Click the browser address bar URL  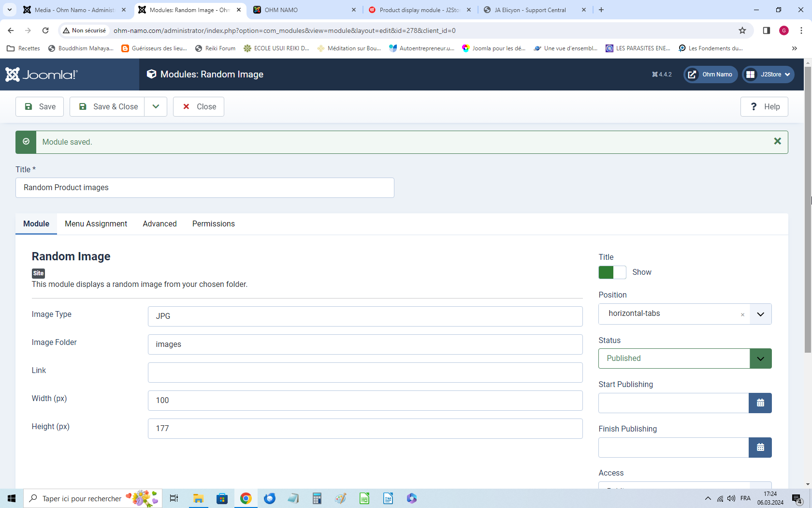coord(285,30)
